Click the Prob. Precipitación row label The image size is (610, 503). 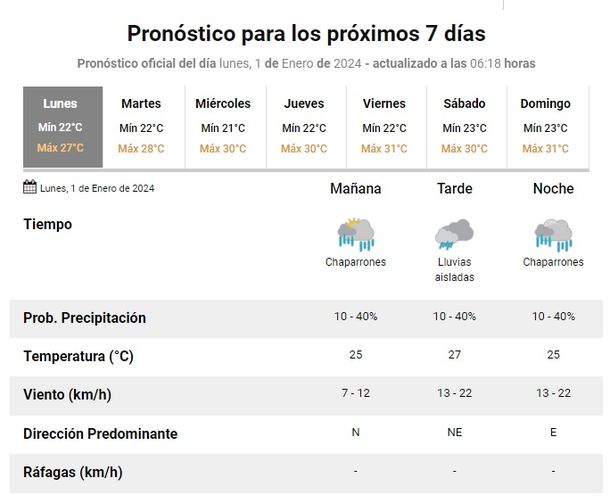click(x=84, y=318)
